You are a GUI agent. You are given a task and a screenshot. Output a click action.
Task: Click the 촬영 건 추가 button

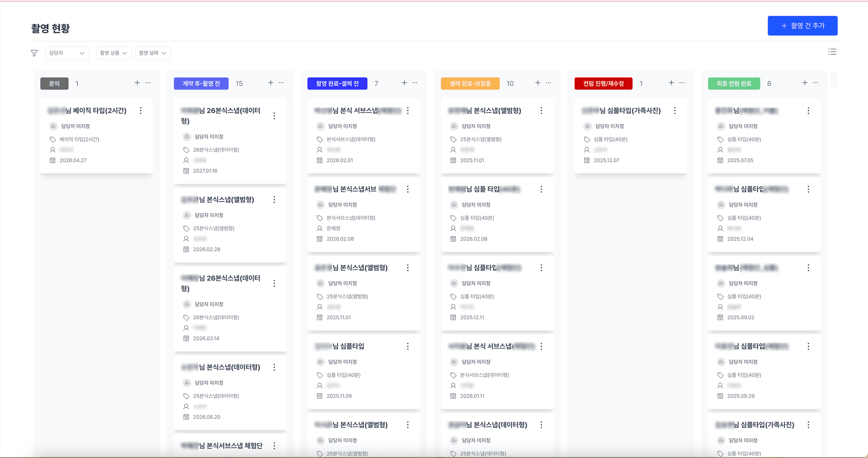802,26
